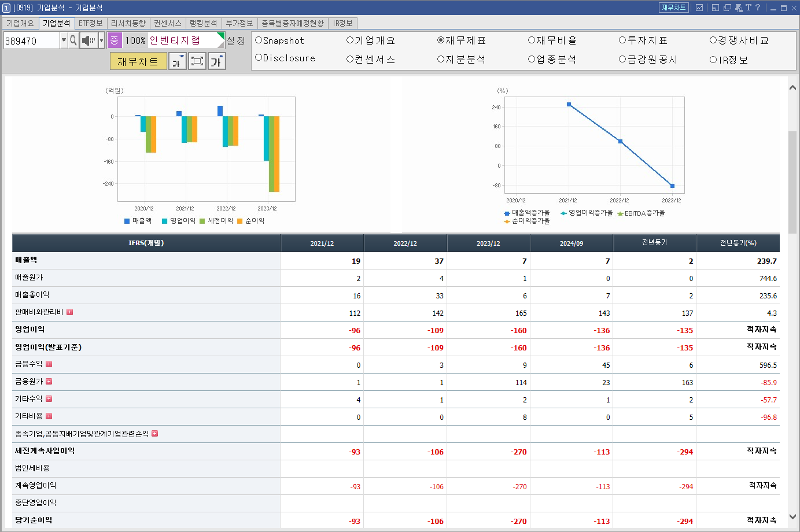Switch to the ETF정보 tab
This screenshot has width=800, height=532.
[x=91, y=23]
